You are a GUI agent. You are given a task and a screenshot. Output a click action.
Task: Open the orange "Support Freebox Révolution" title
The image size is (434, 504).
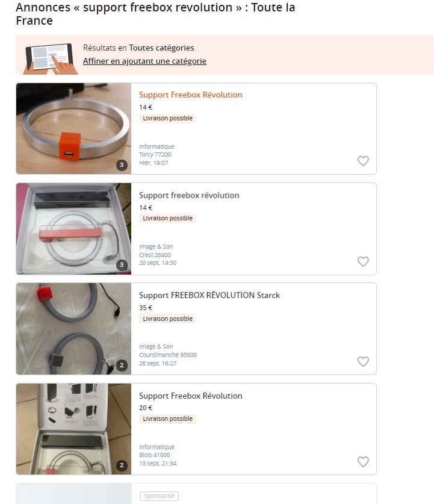coord(190,95)
